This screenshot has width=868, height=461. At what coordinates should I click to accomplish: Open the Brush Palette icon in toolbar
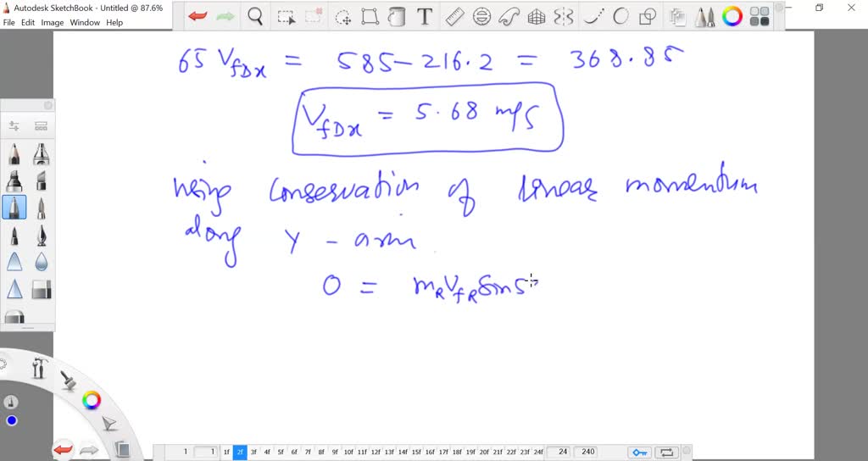[x=704, y=17]
